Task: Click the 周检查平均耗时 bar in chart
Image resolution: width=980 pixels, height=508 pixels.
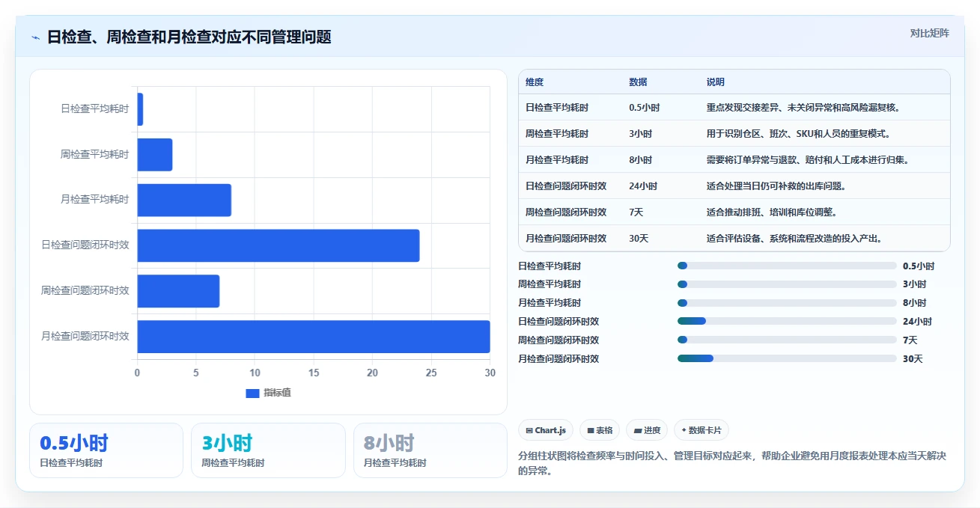Action: 155,154
